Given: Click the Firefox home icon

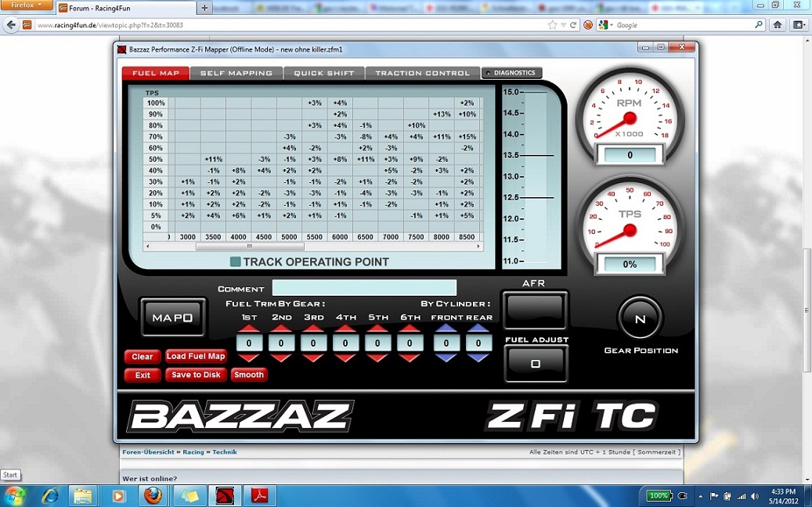Looking at the screenshot, I should coord(778,24).
